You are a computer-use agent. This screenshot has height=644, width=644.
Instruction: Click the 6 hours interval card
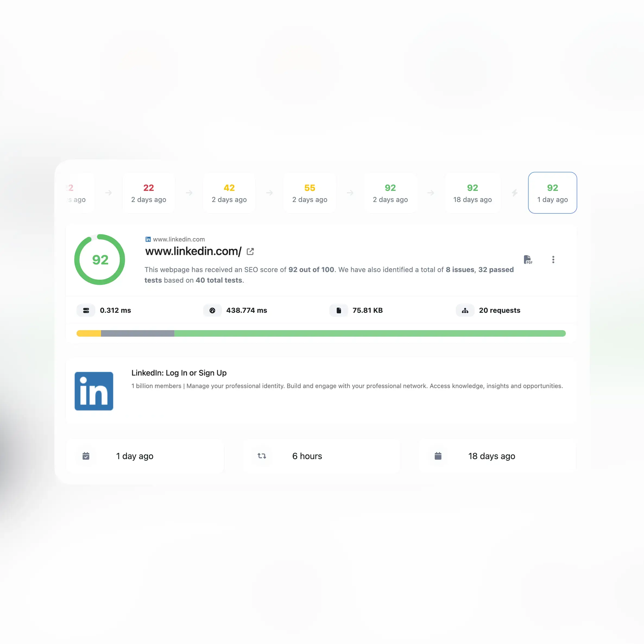coord(321,456)
